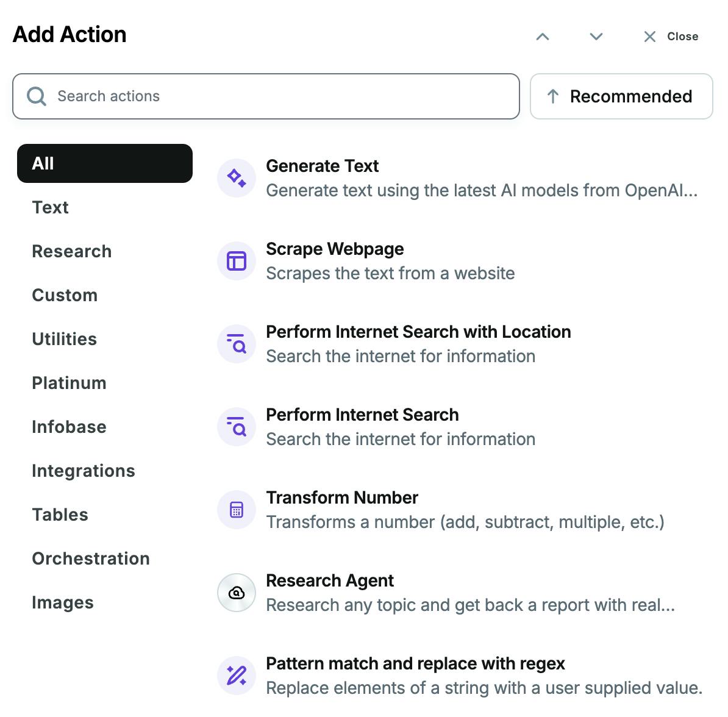Open the Integrations category
This screenshot has height=717, width=728.
(x=84, y=471)
